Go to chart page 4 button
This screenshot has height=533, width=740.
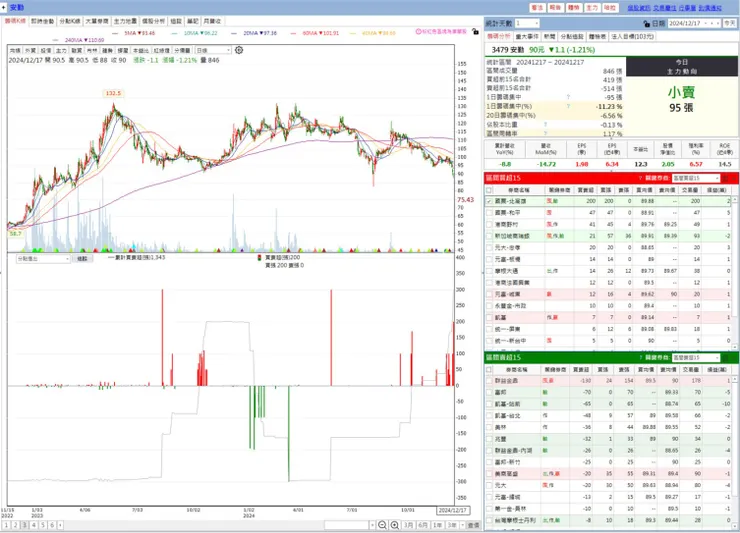click(34, 525)
